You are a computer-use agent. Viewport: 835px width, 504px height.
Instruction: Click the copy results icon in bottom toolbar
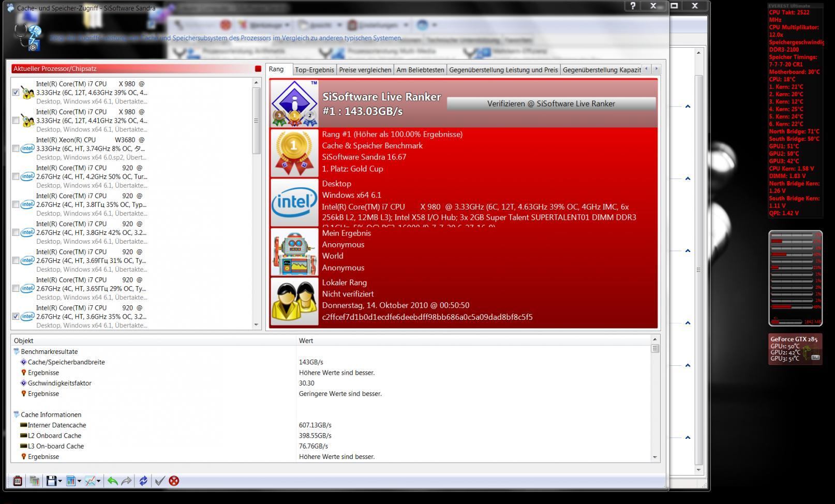[x=34, y=481]
